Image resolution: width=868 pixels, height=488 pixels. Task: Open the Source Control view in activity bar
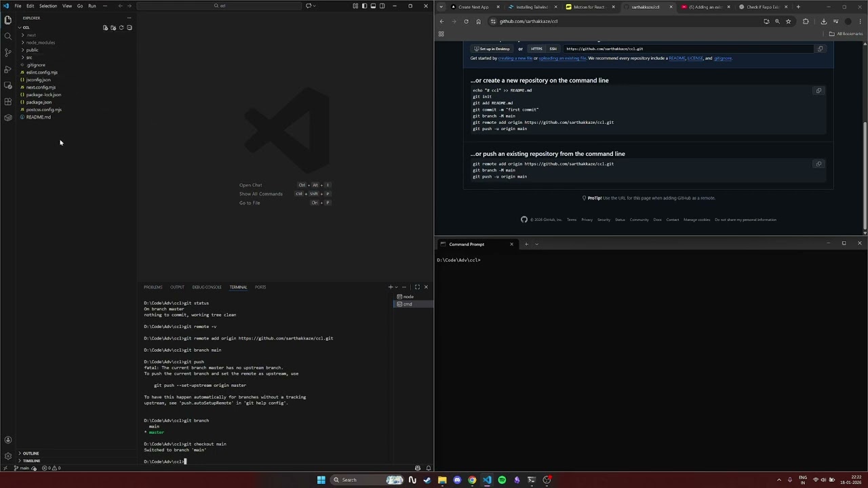8,53
